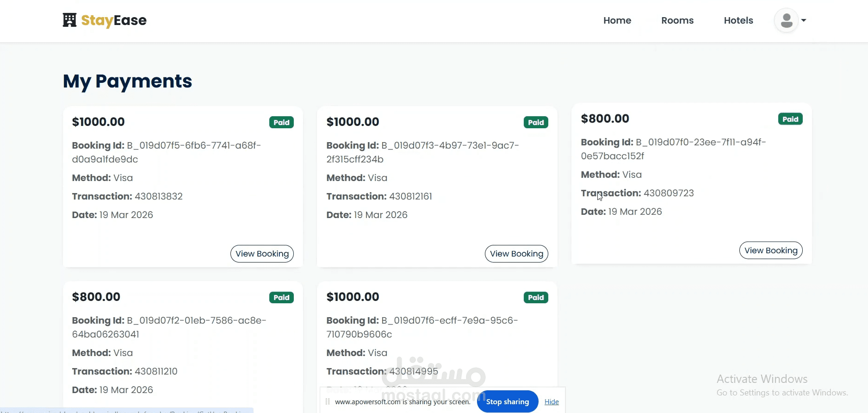Image resolution: width=868 pixels, height=413 pixels.
Task: Click Paid badge on transaction 430811210 card
Action: coord(281,297)
